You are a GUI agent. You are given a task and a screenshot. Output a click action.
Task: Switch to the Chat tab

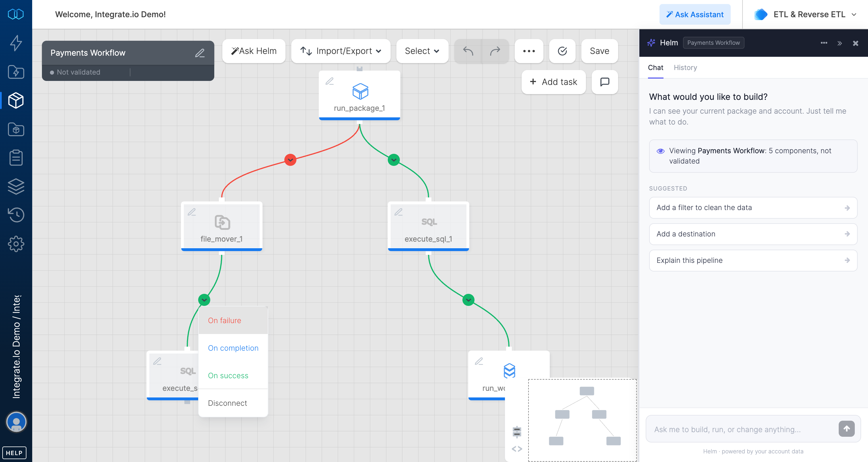point(655,68)
